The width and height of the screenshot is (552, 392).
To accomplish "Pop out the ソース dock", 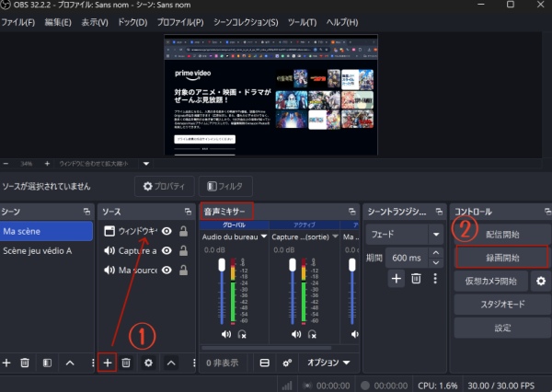I will [188, 212].
